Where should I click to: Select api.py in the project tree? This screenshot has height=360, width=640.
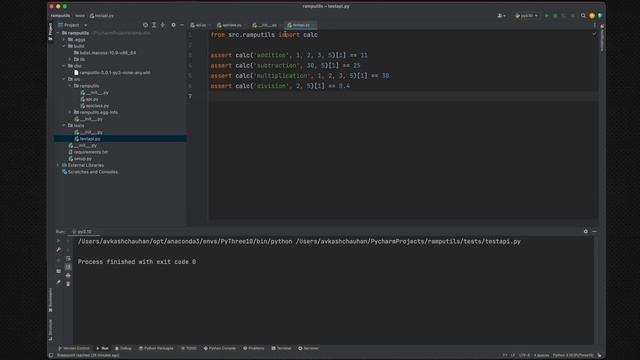[89, 99]
